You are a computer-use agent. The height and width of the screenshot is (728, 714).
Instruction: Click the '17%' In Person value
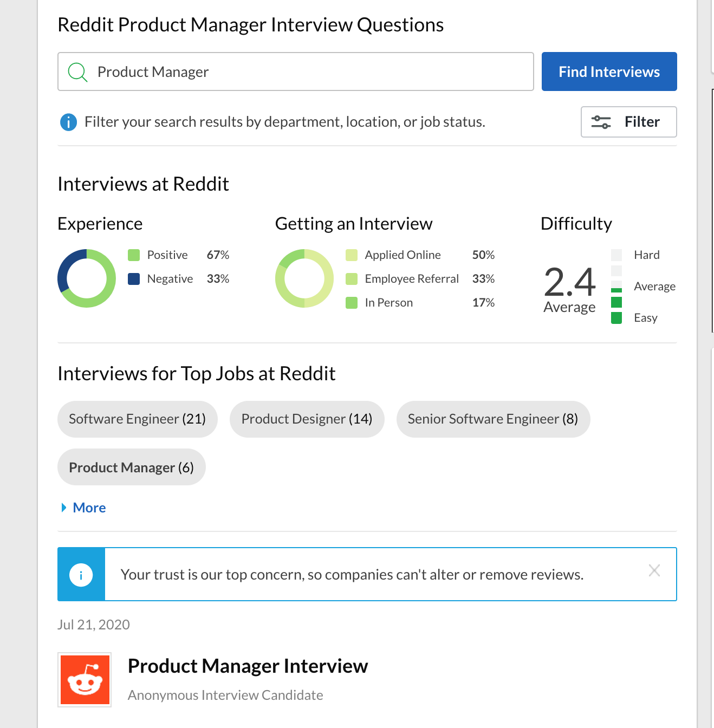point(483,303)
